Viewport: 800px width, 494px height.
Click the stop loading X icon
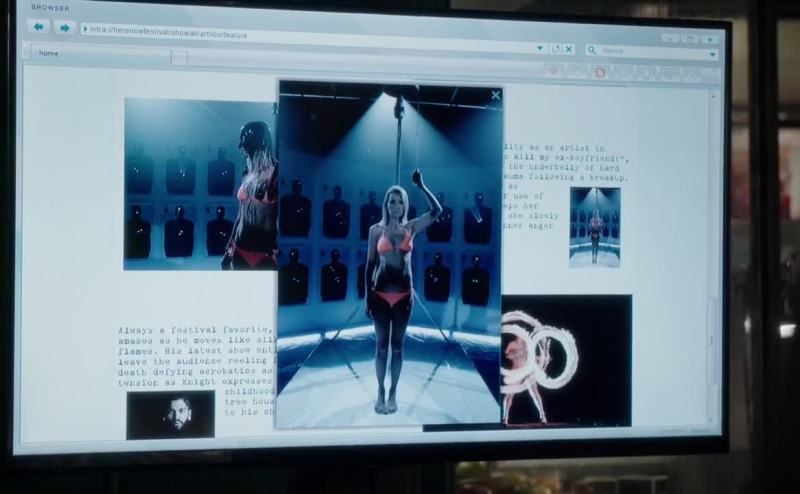pos(569,48)
